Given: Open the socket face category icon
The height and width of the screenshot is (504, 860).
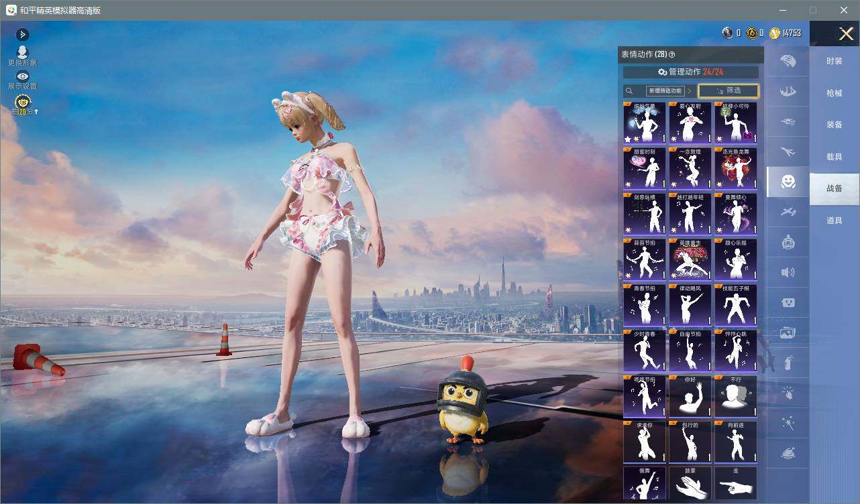Looking at the screenshot, I should pos(788,302).
